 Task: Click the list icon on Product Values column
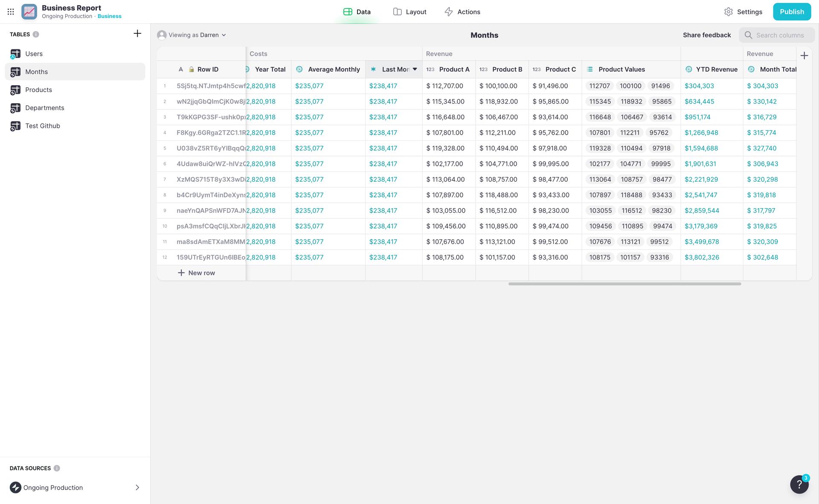pyautogui.click(x=590, y=69)
